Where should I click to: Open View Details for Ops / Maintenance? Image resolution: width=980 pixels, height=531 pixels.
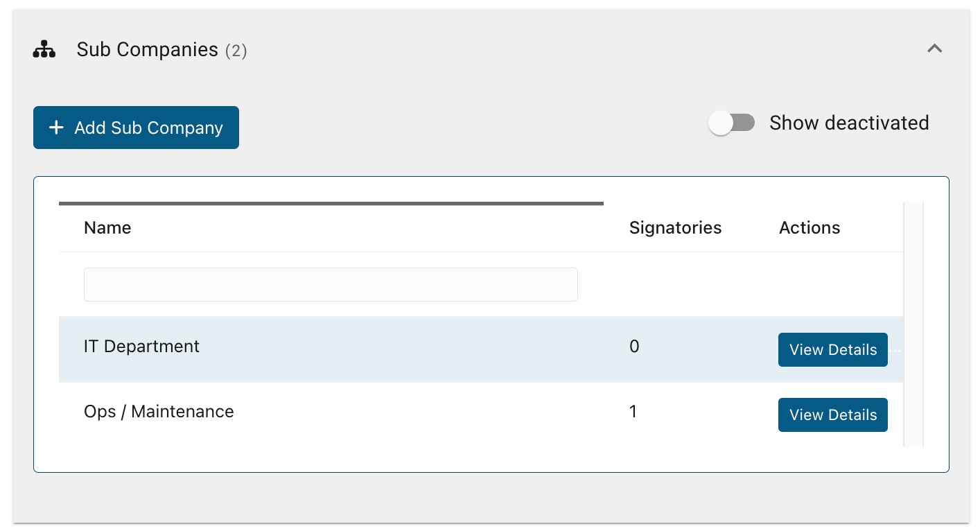pyautogui.click(x=832, y=415)
